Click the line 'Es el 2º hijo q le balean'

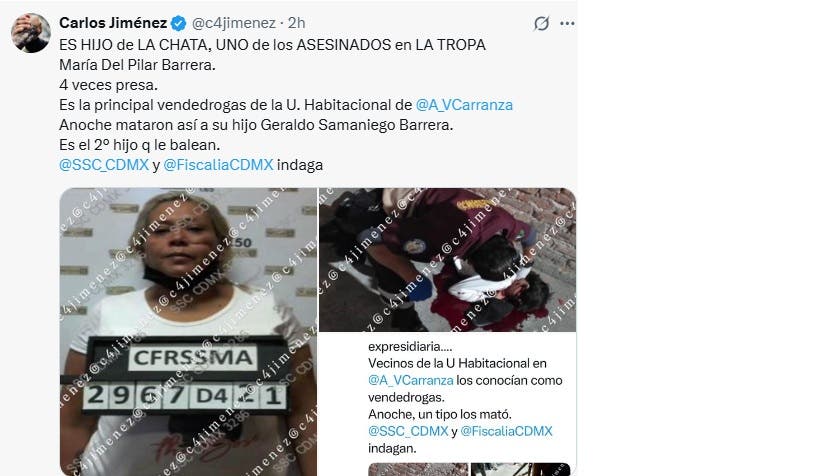139,145
